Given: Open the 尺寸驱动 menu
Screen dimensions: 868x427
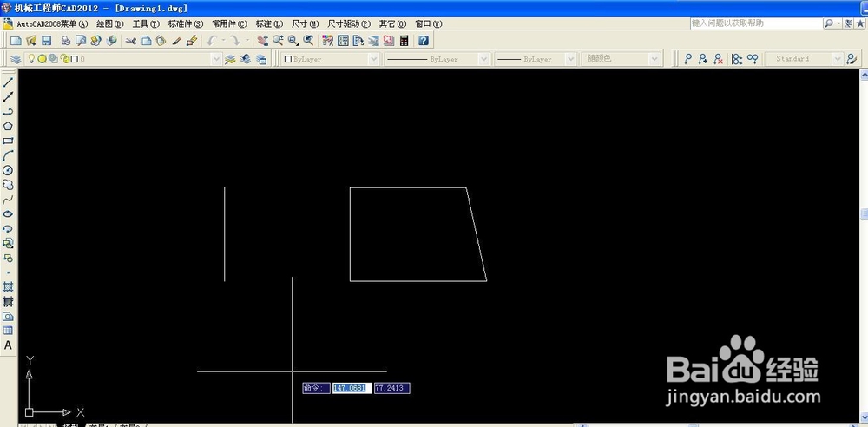Looking at the screenshot, I should pyautogui.click(x=349, y=23).
